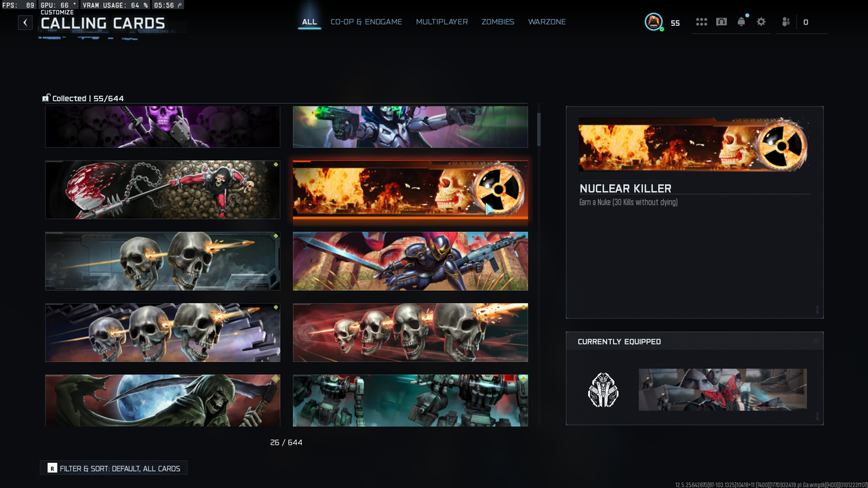The image size is (868, 488).
Task: Click the R key icon for filter
Action: coord(52,468)
